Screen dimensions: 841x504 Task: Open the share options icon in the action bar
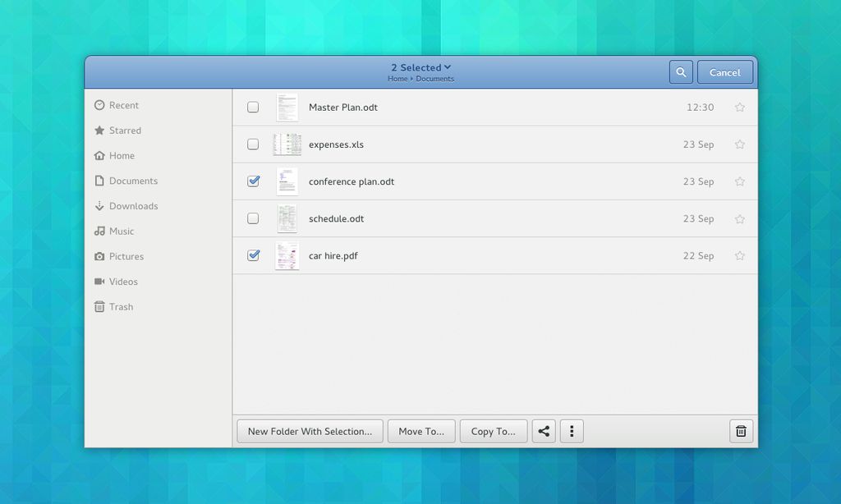[544, 430]
